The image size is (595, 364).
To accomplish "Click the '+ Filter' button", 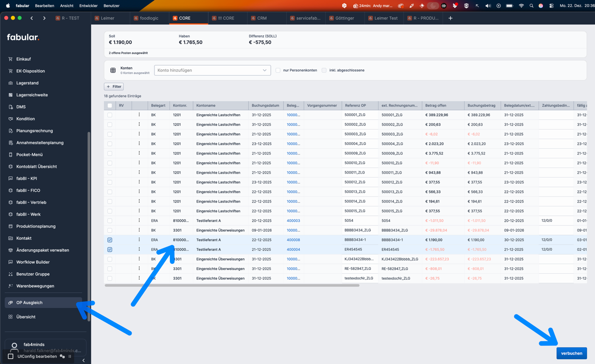I will click(x=114, y=87).
